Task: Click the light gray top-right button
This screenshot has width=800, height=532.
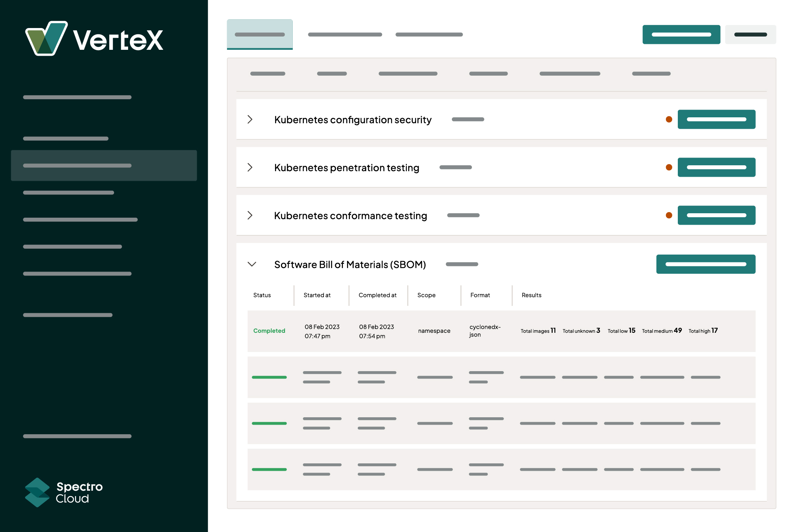Action: point(750,34)
